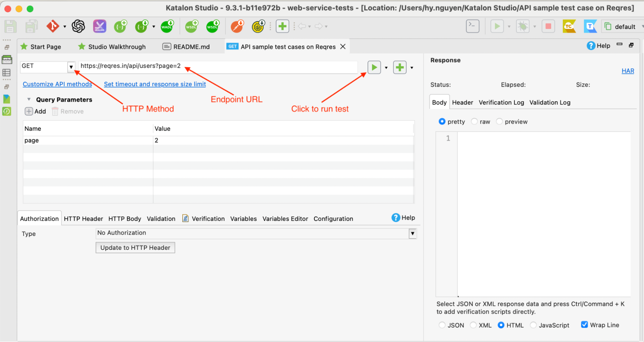Open dropdown arrow beside Send request button

coord(386,68)
